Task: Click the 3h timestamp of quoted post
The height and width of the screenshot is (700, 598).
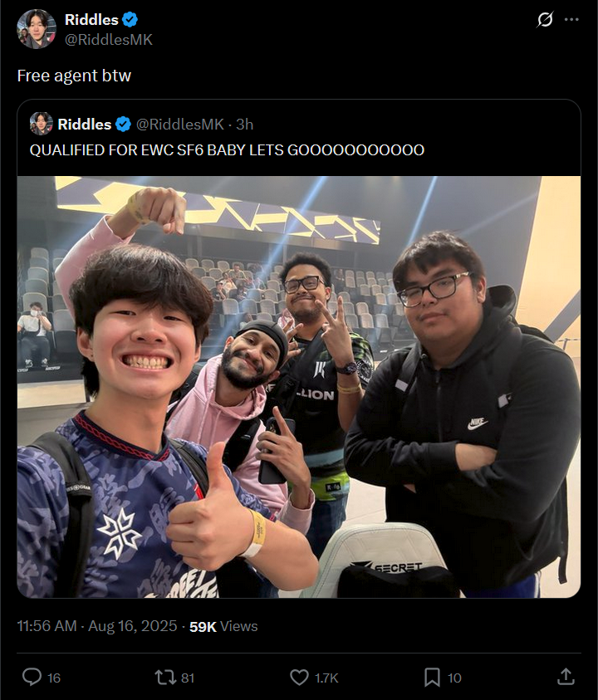Action: (245, 124)
